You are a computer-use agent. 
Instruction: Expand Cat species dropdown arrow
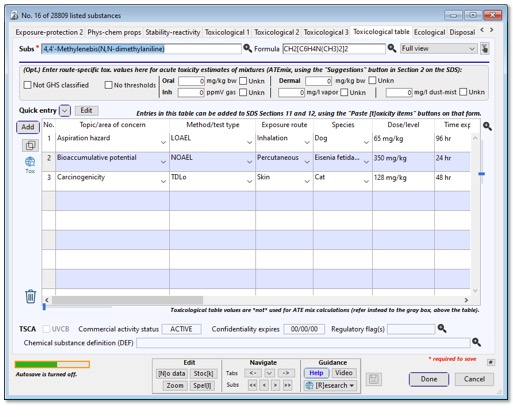coord(366,181)
